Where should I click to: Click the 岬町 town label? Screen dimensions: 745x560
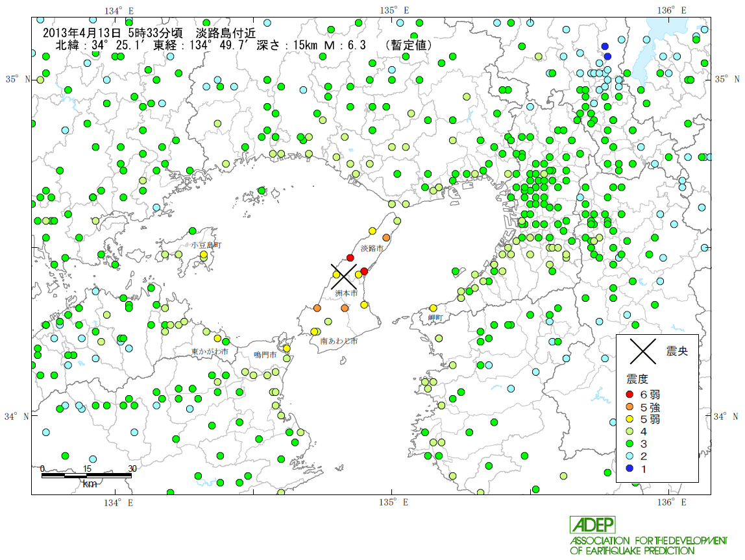tap(435, 318)
